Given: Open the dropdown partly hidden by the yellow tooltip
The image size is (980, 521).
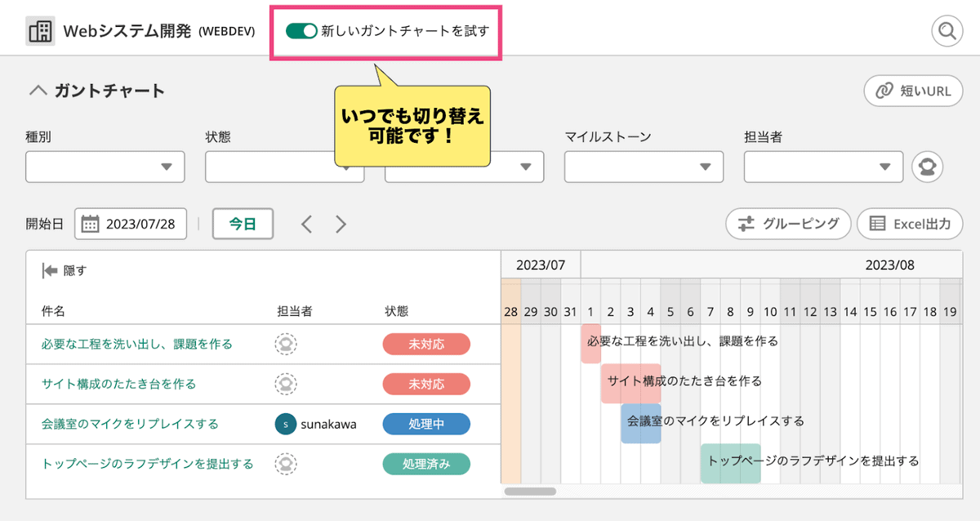Looking at the screenshot, I should coord(464,167).
